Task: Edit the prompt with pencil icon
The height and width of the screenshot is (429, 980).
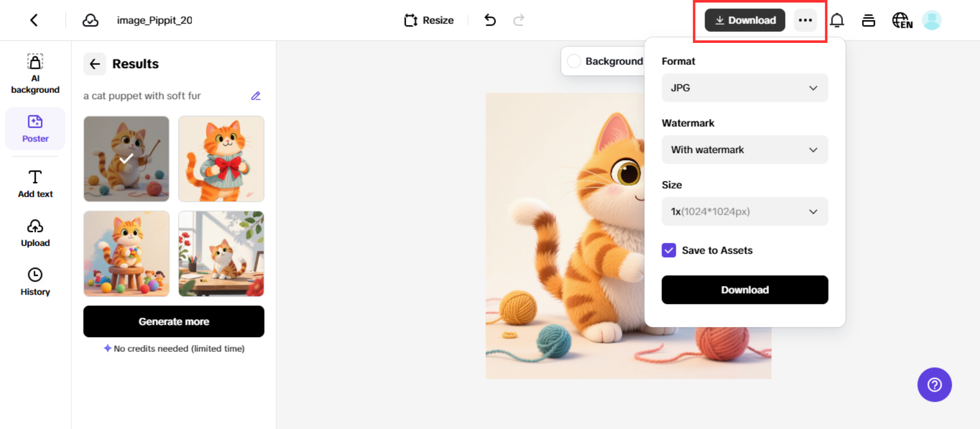Action: tap(256, 96)
